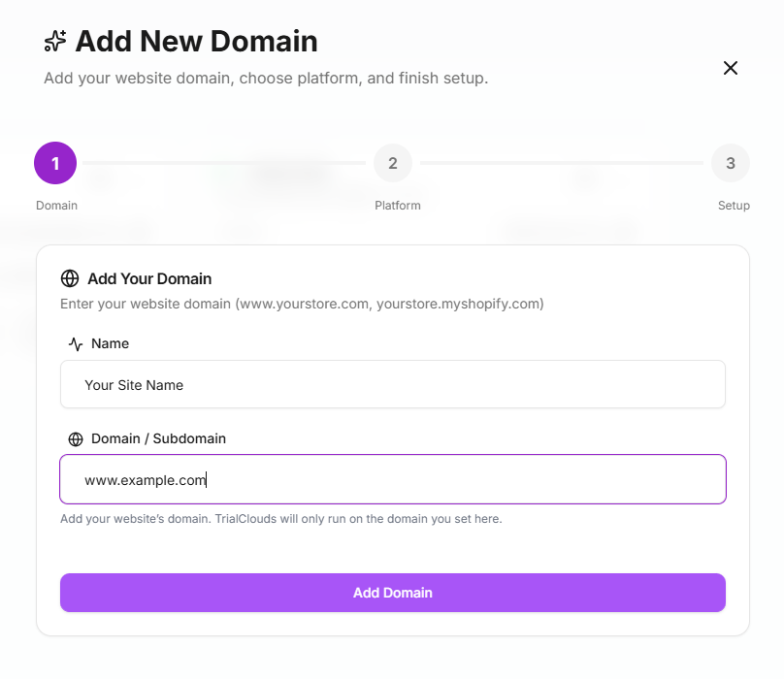
Task: Jump to step 3 circle
Action: point(730,163)
